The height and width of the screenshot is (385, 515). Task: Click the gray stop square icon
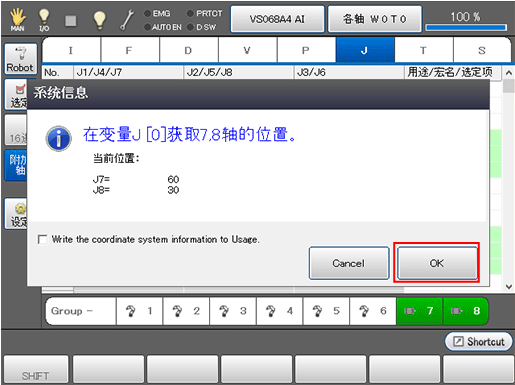(x=71, y=21)
